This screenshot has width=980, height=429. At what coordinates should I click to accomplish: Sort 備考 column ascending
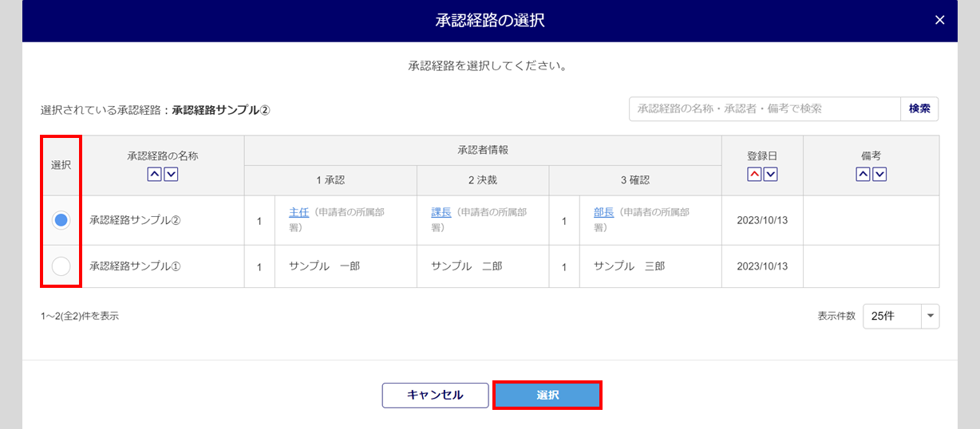[x=863, y=175]
